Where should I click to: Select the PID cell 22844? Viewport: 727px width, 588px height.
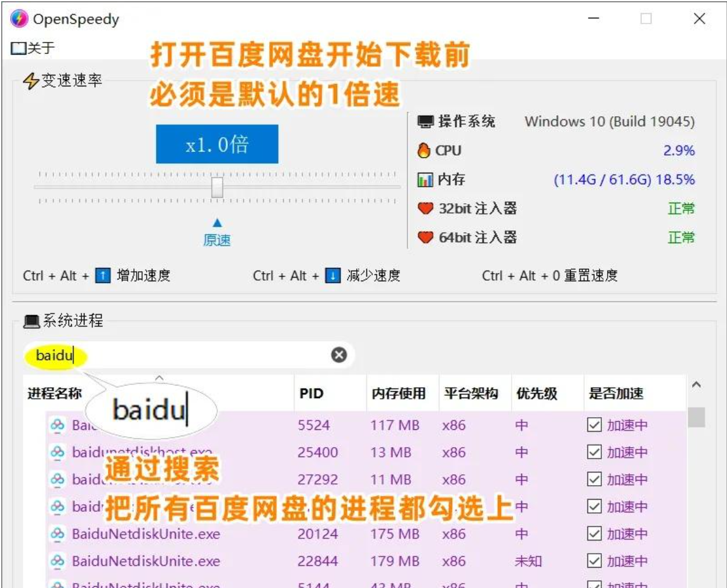317,561
